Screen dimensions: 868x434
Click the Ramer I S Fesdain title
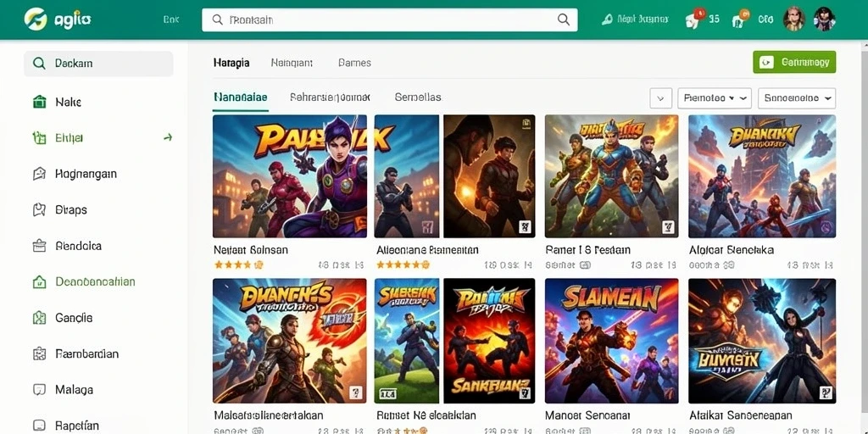click(588, 250)
